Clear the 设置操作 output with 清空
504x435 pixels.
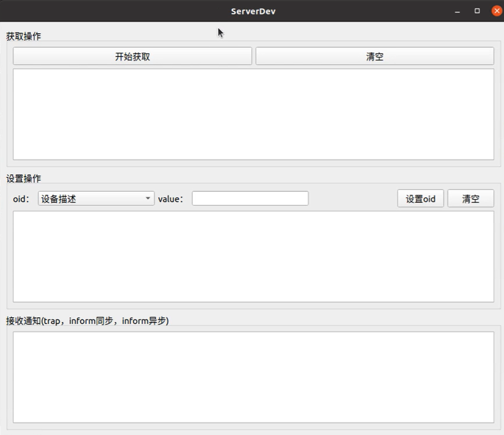471,199
